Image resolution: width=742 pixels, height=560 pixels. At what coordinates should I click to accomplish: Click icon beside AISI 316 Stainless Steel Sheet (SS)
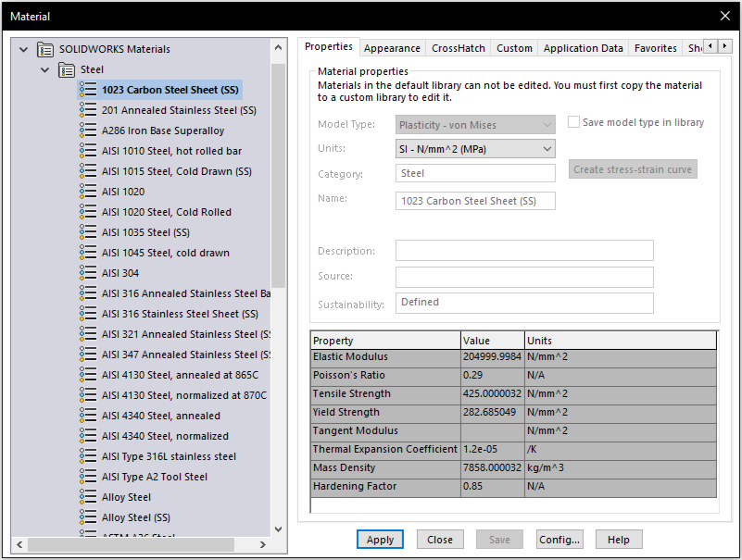pos(88,314)
